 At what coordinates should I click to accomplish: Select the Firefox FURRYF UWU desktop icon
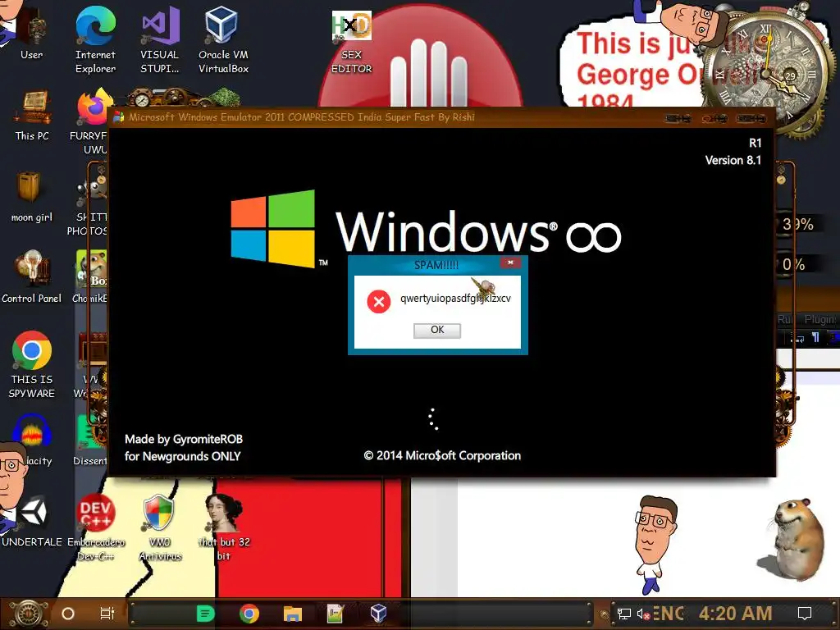91,121
